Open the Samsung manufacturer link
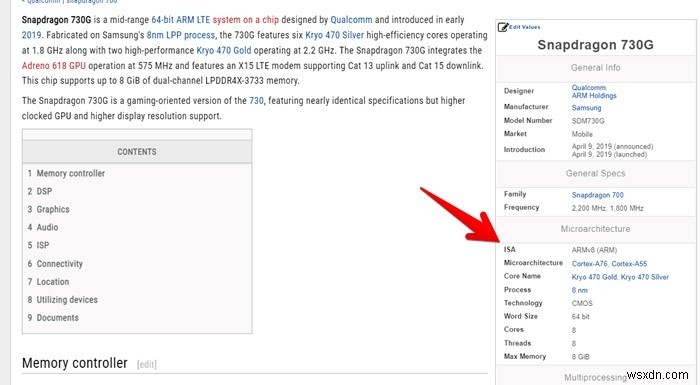700x385 pixels. pyautogui.click(x=586, y=108)
